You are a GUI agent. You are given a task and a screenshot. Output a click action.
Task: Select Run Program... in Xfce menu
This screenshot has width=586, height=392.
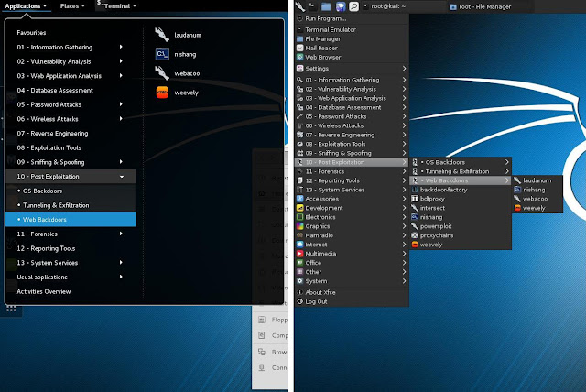point(352,18)
